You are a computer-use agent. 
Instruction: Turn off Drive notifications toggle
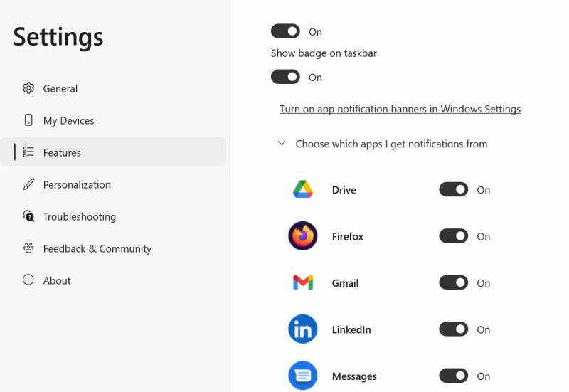[x=453, y=189]
